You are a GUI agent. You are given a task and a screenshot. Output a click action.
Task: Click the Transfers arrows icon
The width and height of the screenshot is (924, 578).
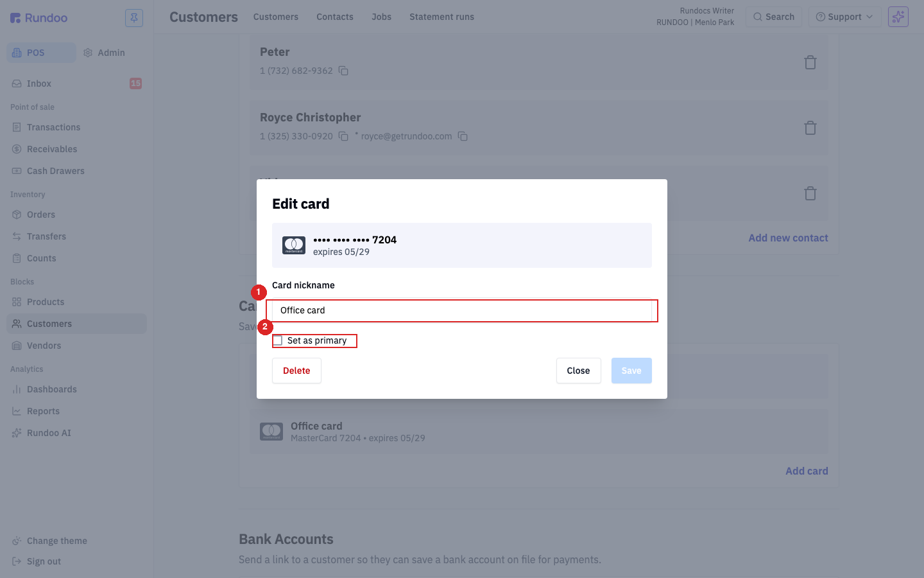click(17, 236)
